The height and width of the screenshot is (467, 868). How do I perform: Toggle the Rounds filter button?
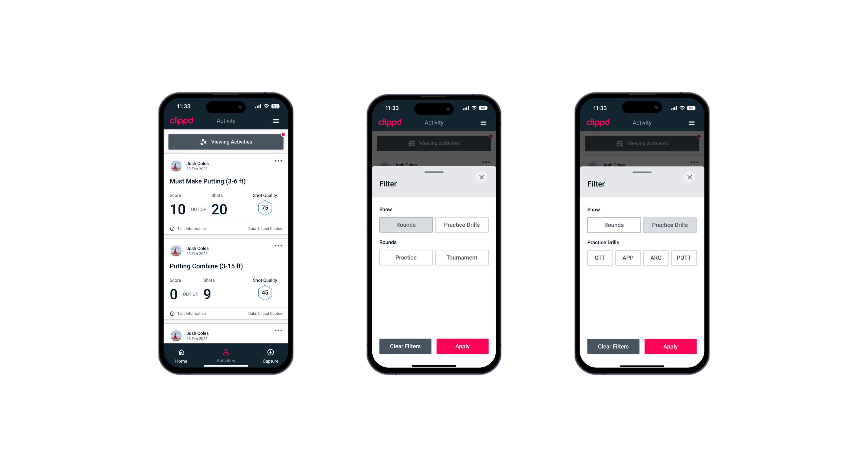tap(406, 224)
